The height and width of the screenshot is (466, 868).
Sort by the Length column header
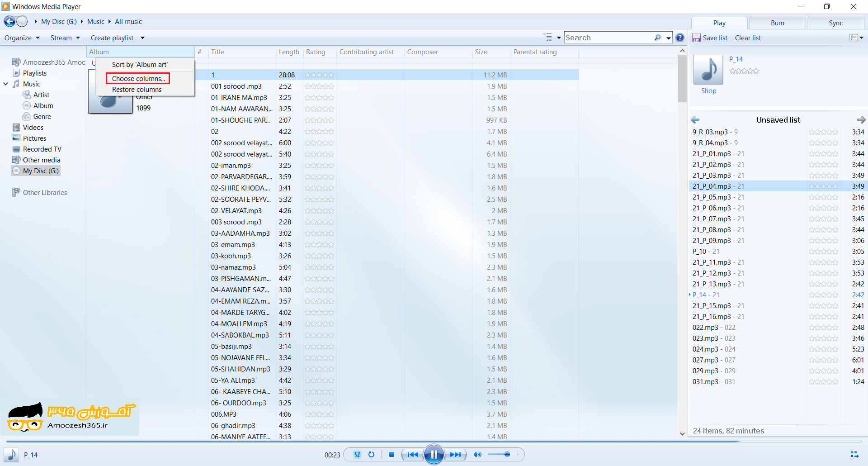coord(289,52)
